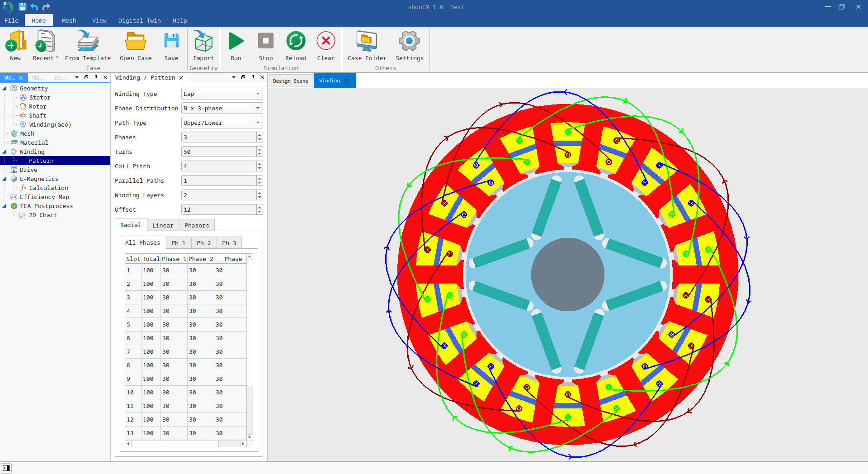Select the Efficiency Map tree node
868x474 pixels.
[x=44, y=197]
